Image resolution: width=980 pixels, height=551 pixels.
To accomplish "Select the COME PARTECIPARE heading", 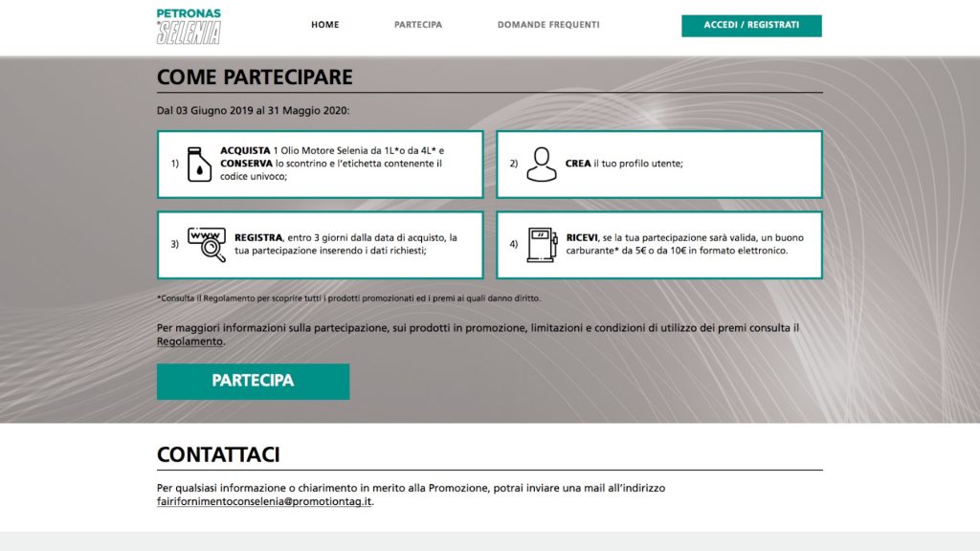I will click(x=255, y=77).
